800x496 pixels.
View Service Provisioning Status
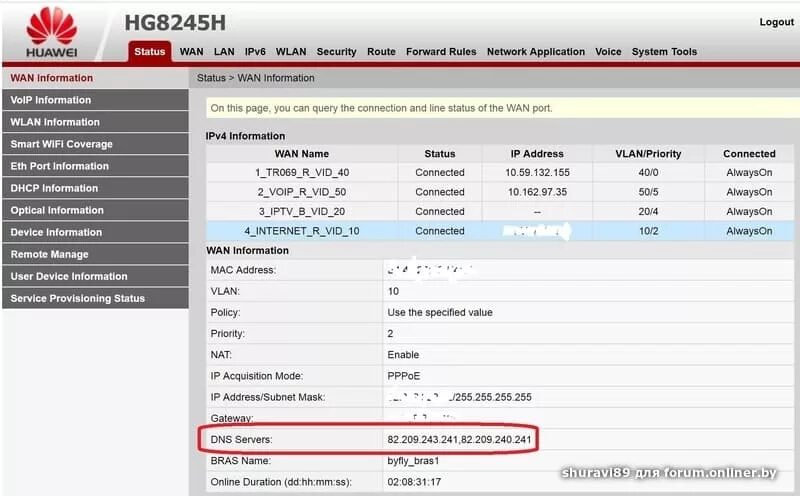point(95,297)
